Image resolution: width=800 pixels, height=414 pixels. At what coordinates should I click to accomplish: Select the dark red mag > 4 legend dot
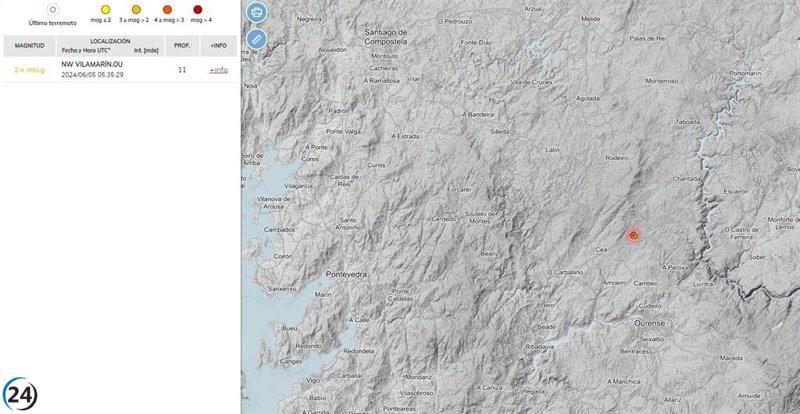pyautogui.click(x=198, y=9)
